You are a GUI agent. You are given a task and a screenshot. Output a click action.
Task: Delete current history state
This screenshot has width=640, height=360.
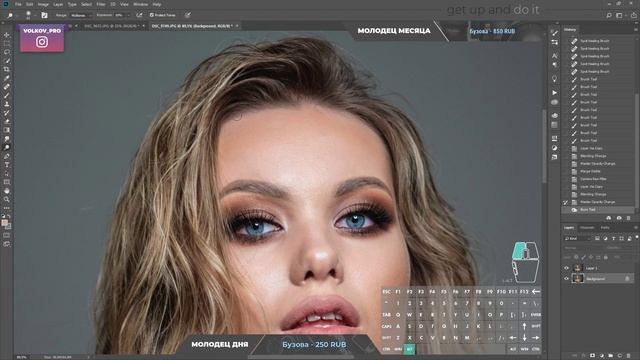pyautogui.click(x=629, y=218)
